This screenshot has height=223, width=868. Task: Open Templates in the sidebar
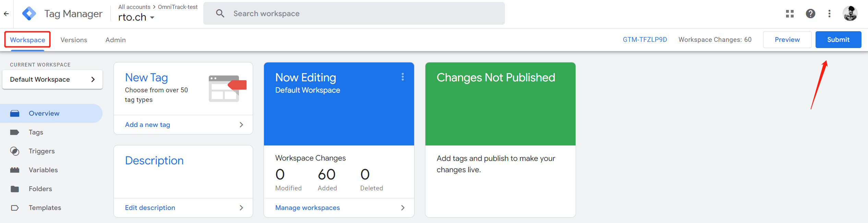(51, 208)
